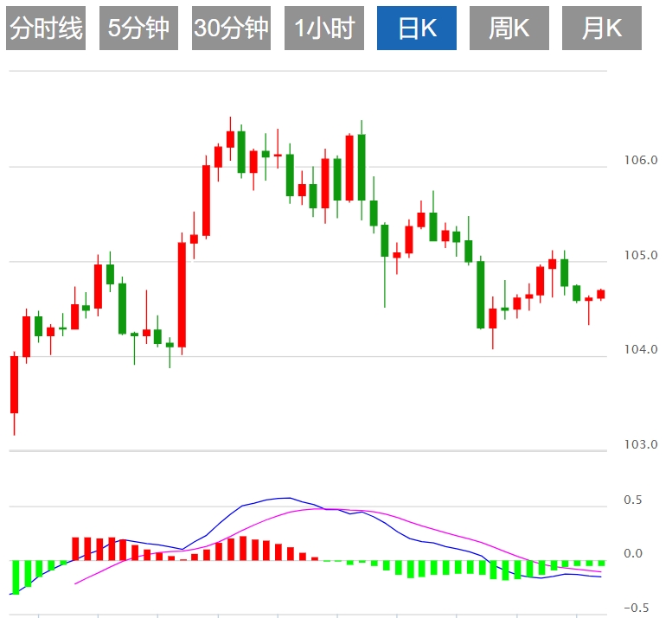Switch to the 分时线 tab

(46, 29)
